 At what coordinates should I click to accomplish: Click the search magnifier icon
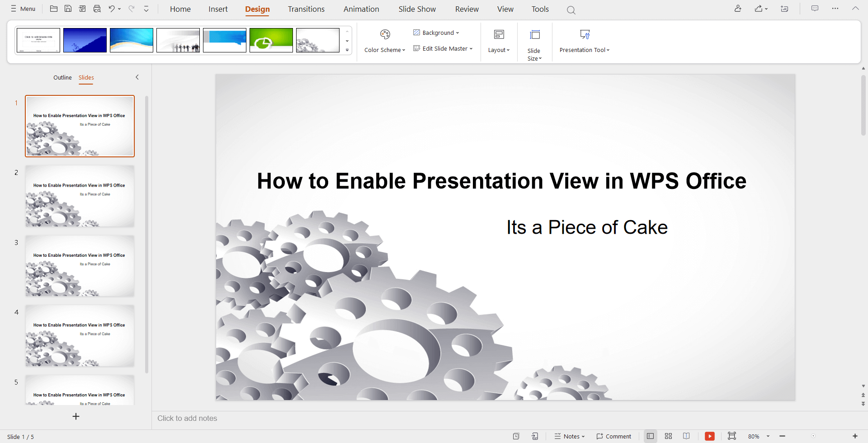click(x=571, y=10)
